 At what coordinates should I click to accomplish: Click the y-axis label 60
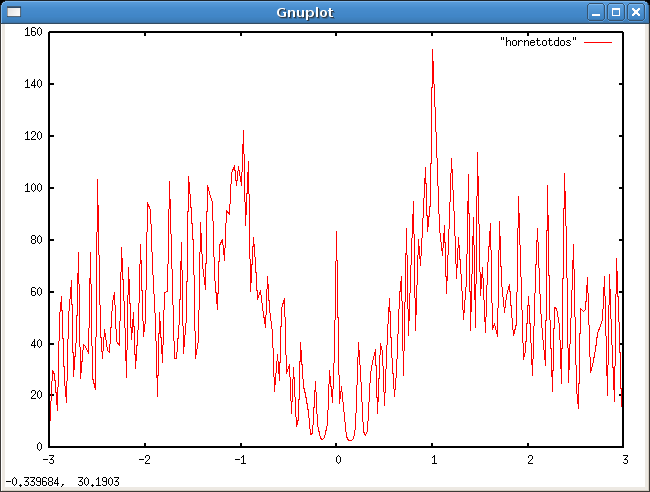(36, 292)
